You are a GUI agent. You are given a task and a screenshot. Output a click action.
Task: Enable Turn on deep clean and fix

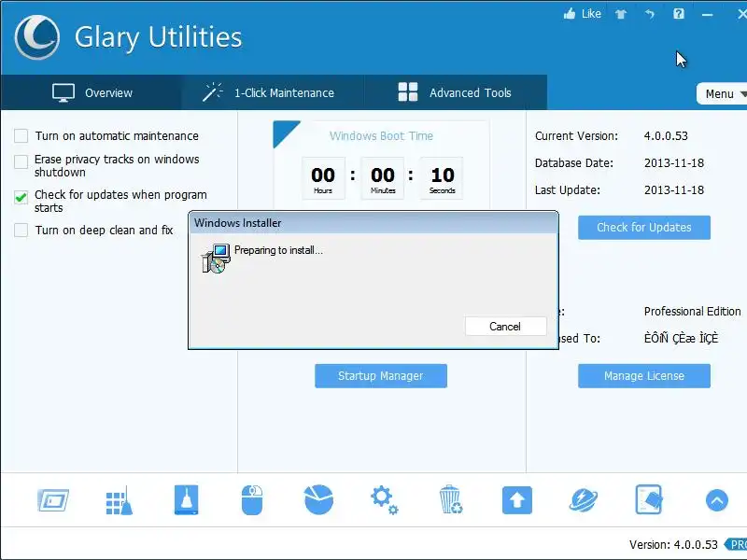tap(21, 230)
